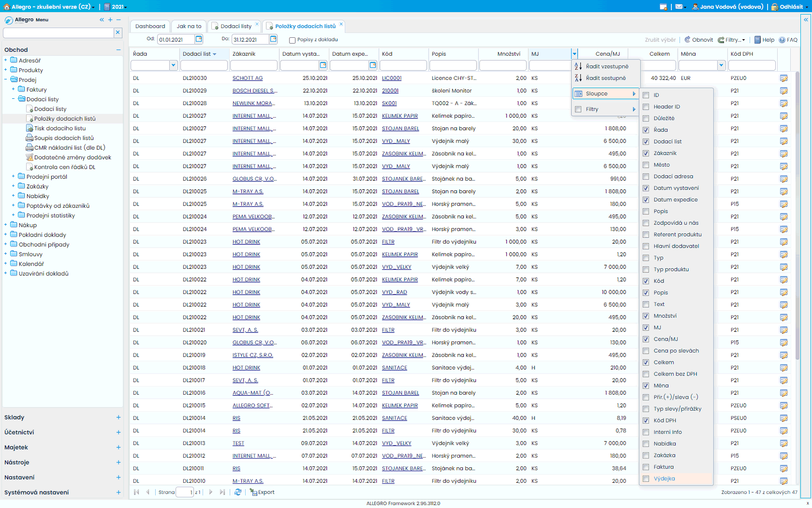
Task: Switch to the Jak na to tab
Action: (189, 26)
